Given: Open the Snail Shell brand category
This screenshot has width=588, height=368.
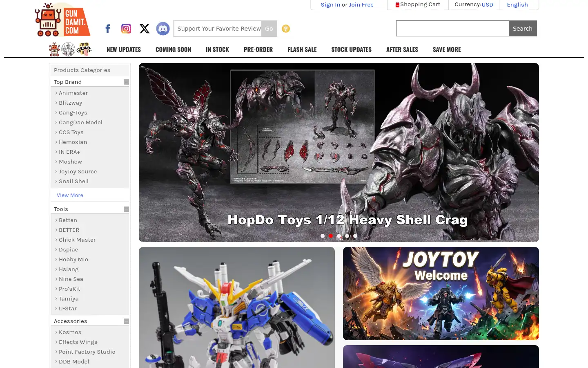Looking at the screenshot, I should [73, 182].
